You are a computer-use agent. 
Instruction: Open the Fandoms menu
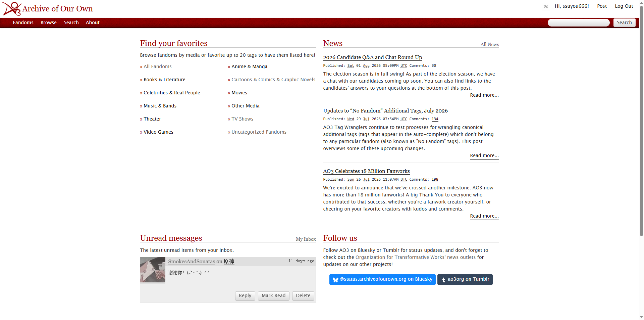(x=23, y=22)
